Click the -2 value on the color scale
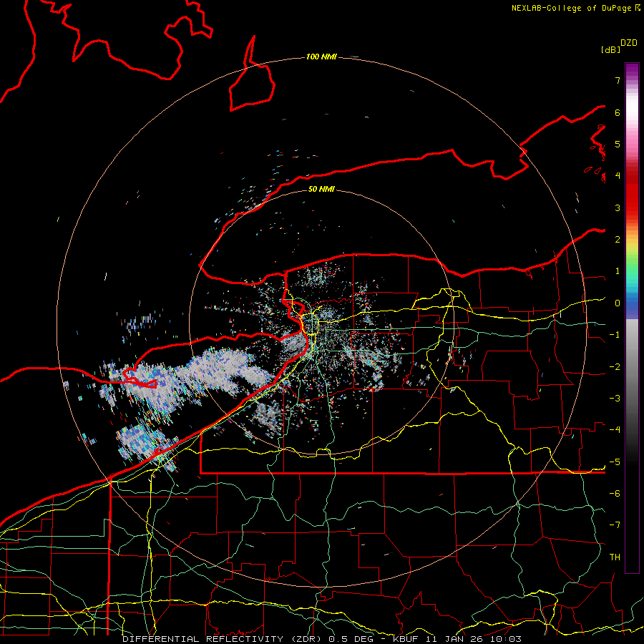 tap(615, 366)
